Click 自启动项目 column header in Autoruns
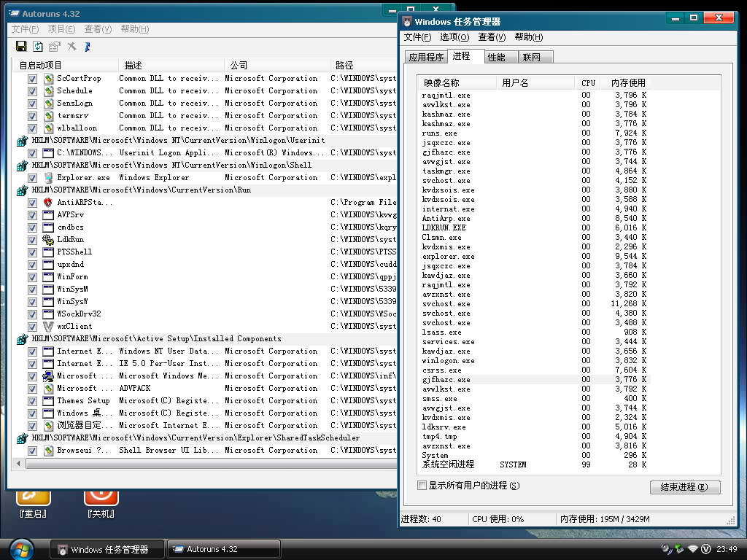Screen dimensions: 747x560 click(x=65, y=65)
